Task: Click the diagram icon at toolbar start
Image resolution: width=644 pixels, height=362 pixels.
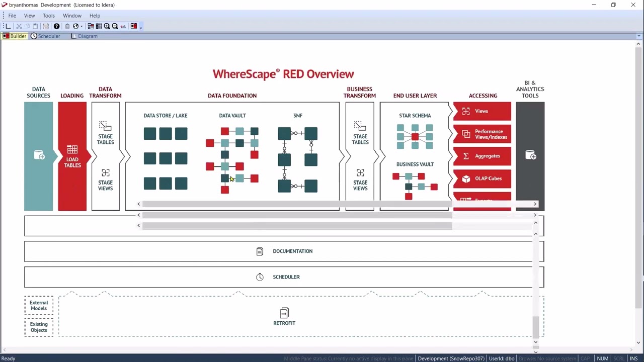Action: [7, 26]
